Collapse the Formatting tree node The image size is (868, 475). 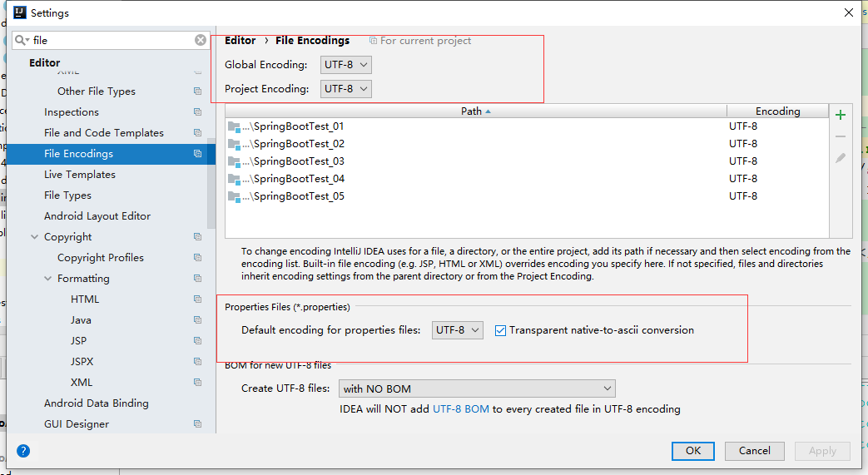tap(47, 278)
